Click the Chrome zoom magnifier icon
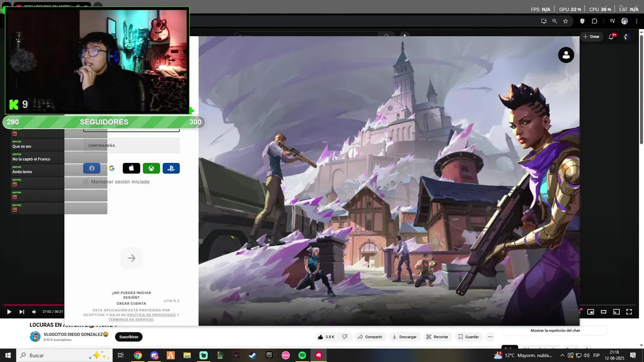Image resolution: width=644 pixels, height=362 pixels. [554, 21]
